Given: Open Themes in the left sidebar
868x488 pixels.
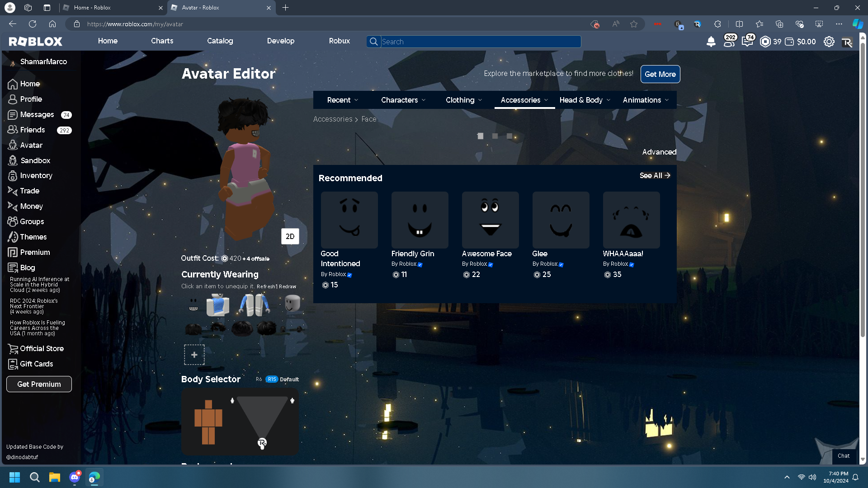Looking at the screenshot, I should click(27, 237).
